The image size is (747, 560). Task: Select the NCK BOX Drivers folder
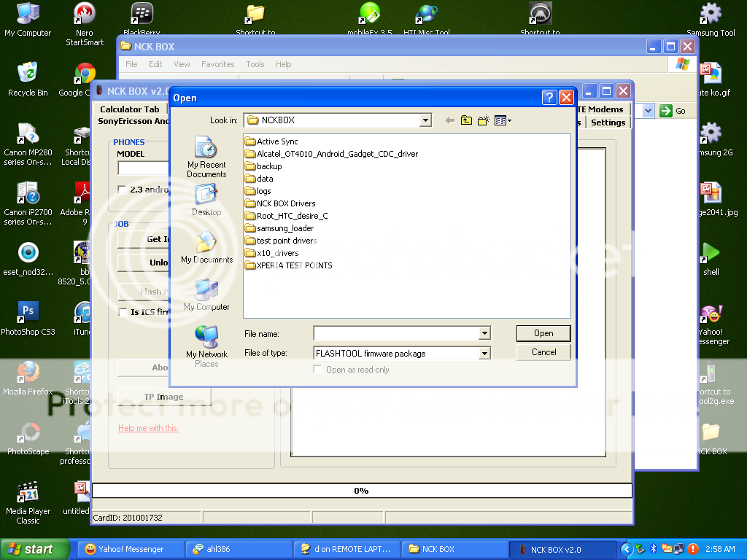[x=285, y=203]
